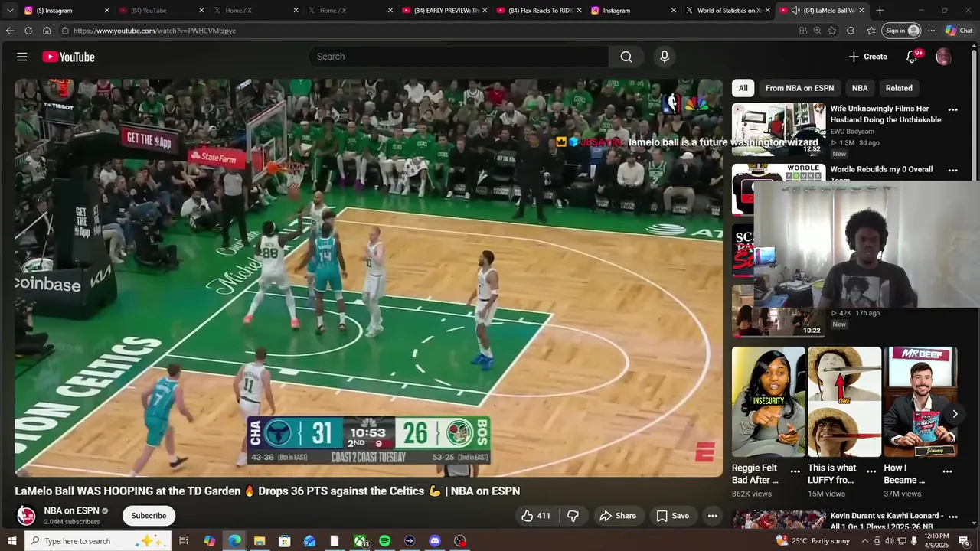Show next shorts with the arrow button
Viewport: 980px width, 551px height.
[955, 414]
